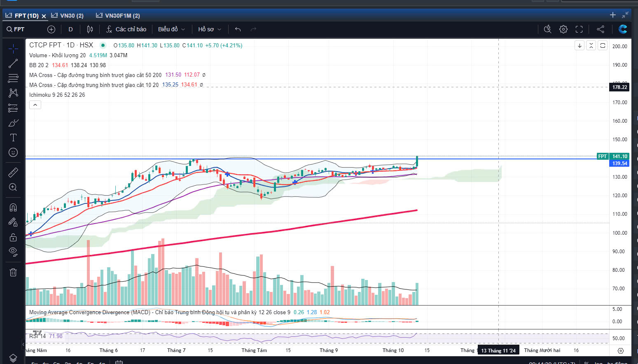Expand the Hồ sơ dropdown menu
Screen dimensions: 638x364
click(x=210, y=29)
